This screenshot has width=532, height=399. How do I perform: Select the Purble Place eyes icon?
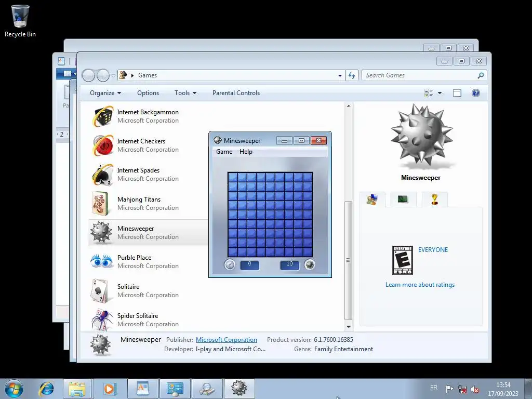(102, 262)
